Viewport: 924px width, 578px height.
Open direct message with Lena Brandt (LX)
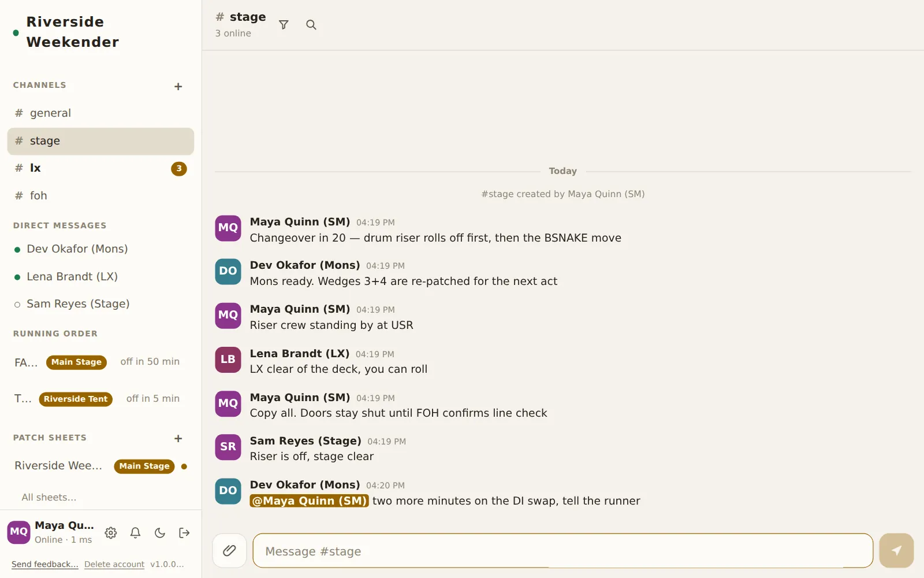tap(100, 277)
